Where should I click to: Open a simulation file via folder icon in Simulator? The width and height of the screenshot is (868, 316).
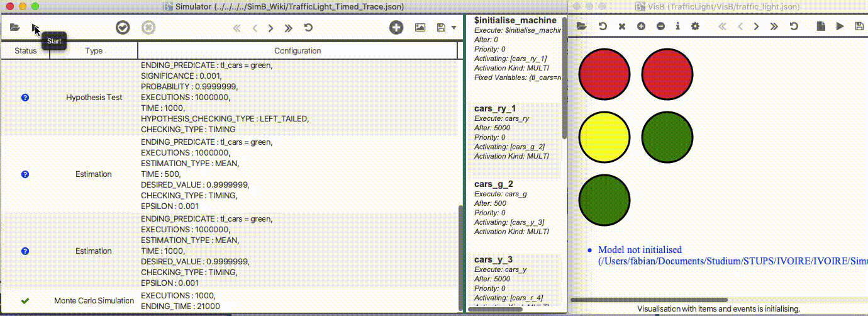[14, 28]
